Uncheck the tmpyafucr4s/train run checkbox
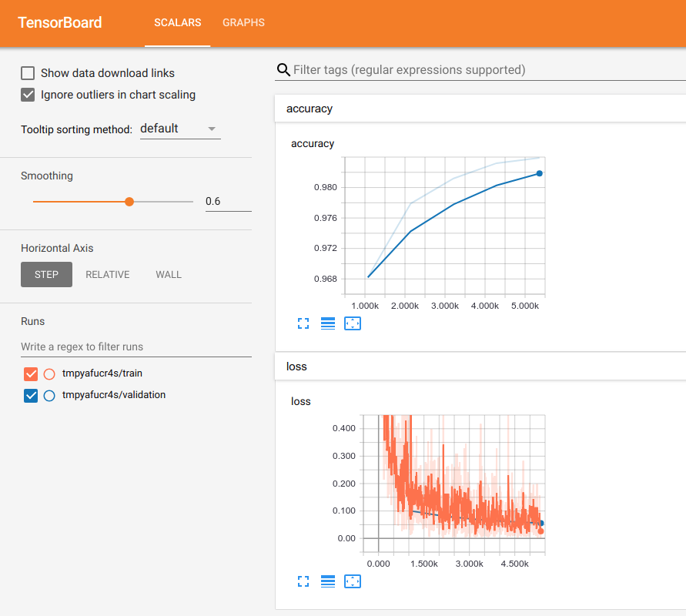The image size is (686, 616). (31, 373)
